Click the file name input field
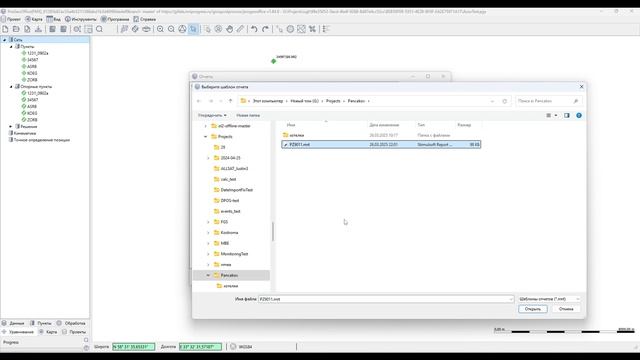This screenshot has height=360, width=640. point(386,299)
